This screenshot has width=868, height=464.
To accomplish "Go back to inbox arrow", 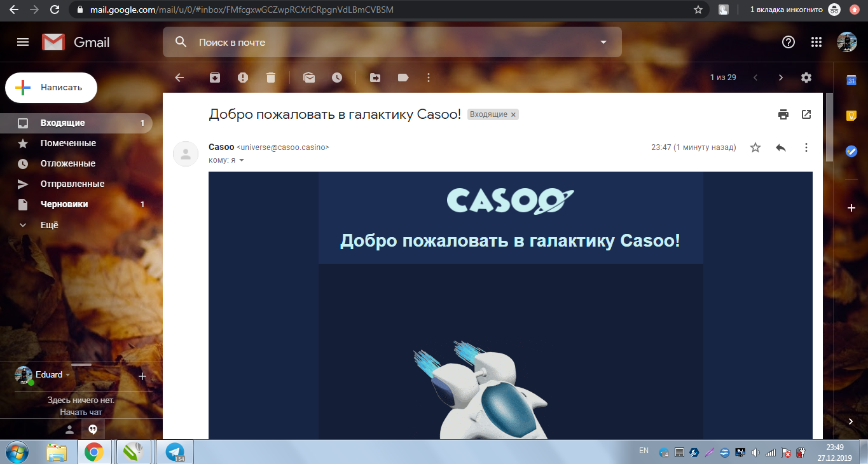I will [x=179, y=78].
